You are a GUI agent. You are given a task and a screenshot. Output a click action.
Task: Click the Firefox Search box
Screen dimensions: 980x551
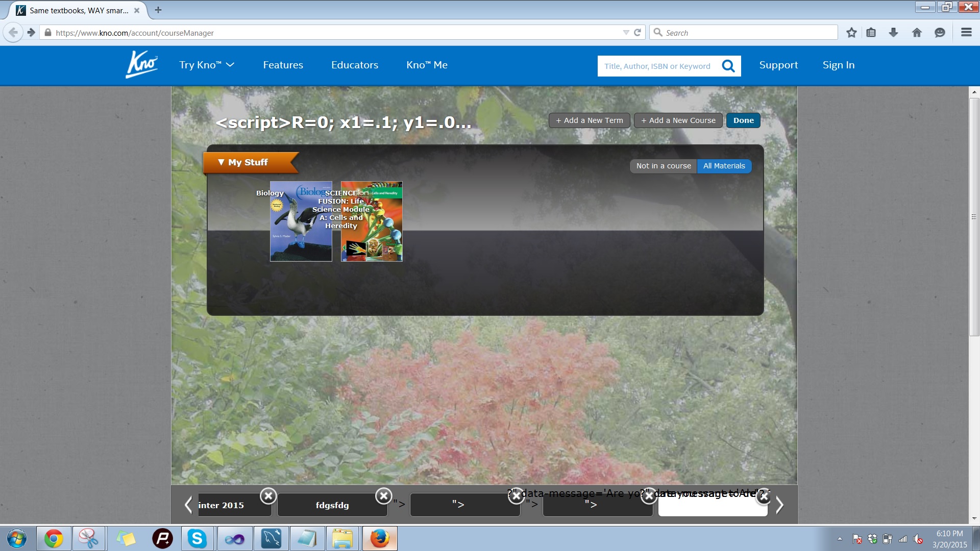744,33
